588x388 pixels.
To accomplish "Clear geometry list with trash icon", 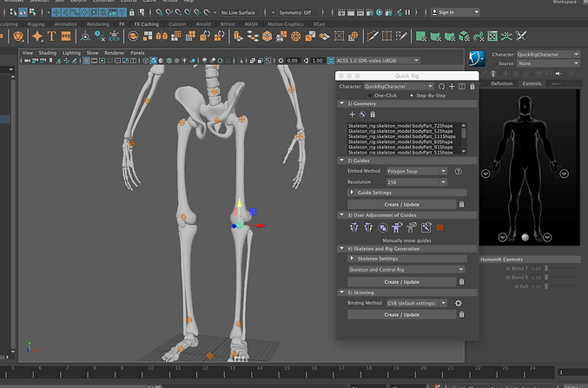I will coord(373,115).
